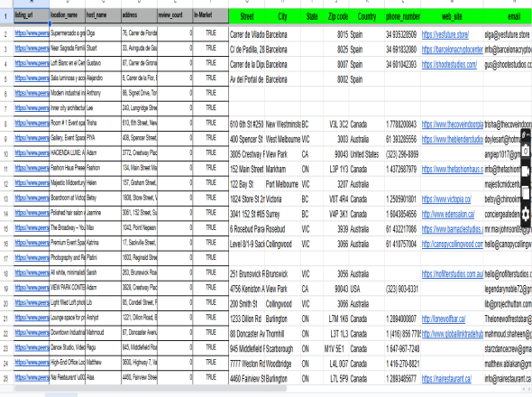Click the video record icon in floating toolbar
The width and height of the screenshot is (532, 397).
coord(526,171)
